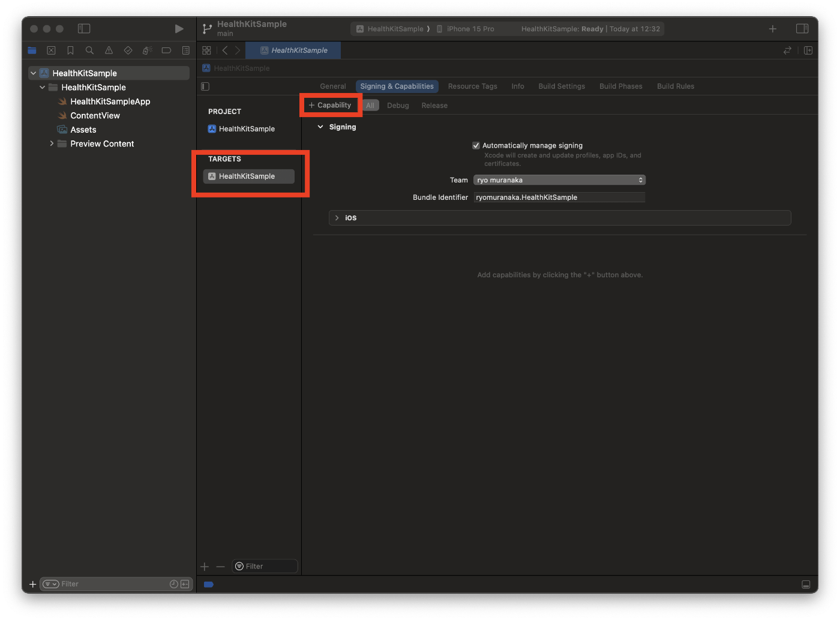Select the HealthKitSample editor tab
840x620 pixels.
(x=293, y=50)
